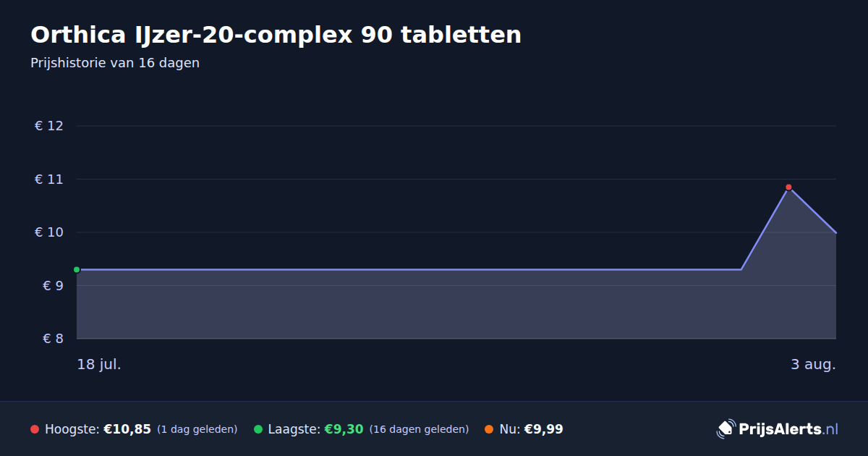This screenshot has height=456, width=868.
Task: Click the PrijsAlerts tag logo icon
Action: [x=726, y=429]
